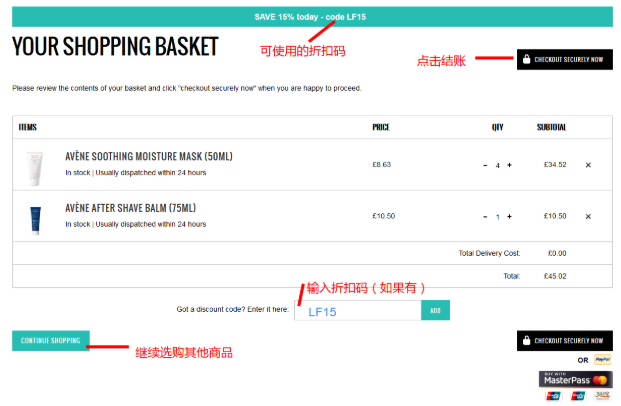Click the £10.50 subtotal for After Shave Balm
This screenshot has width=621, height=406.
[x=555, y=216]
